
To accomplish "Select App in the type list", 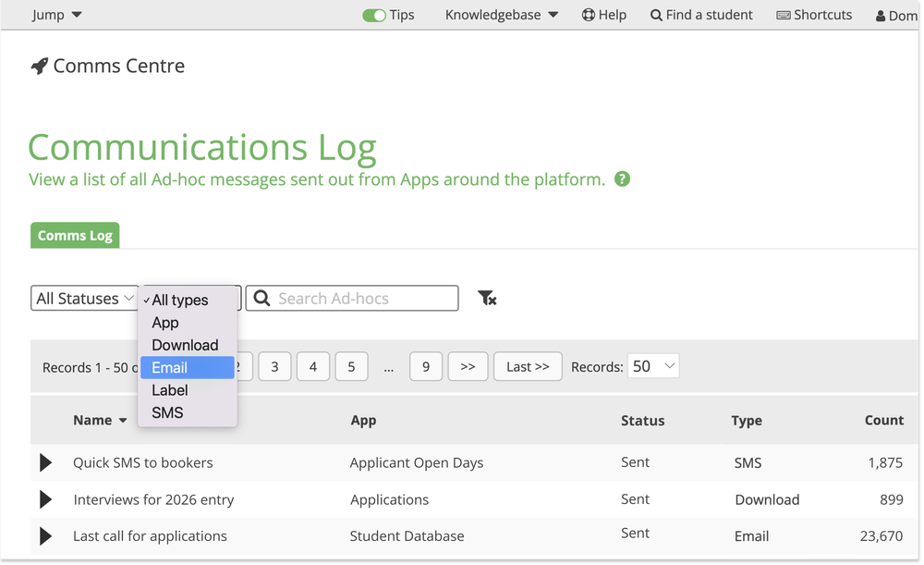I will (x=188, y=323).
